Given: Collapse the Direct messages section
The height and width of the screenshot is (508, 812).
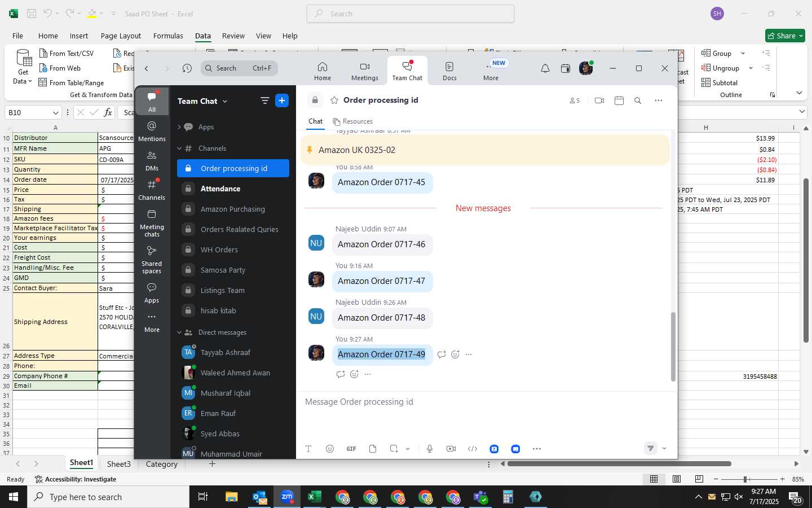Looking at the screenshot, I should click(x=179, y=332).
